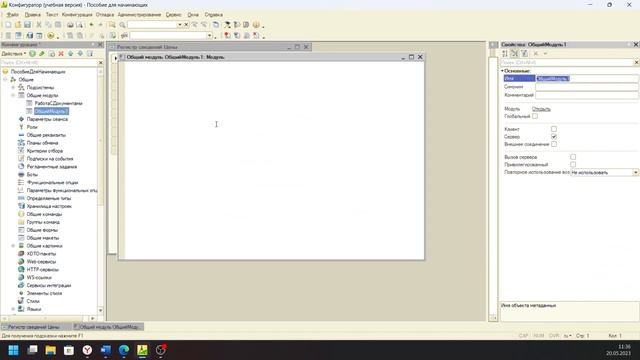Open the Справка menu
The height and width of the screenshot is (360, 640).
pyautogui.click(x=213, y=15)
